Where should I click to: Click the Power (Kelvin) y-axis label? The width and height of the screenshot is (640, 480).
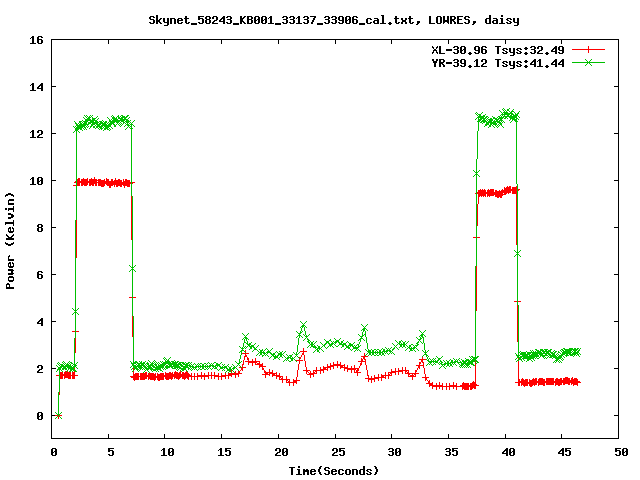pos(11,239)
